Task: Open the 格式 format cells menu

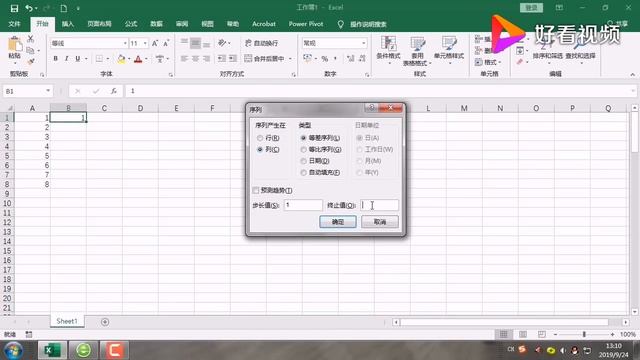Action: 487,62
